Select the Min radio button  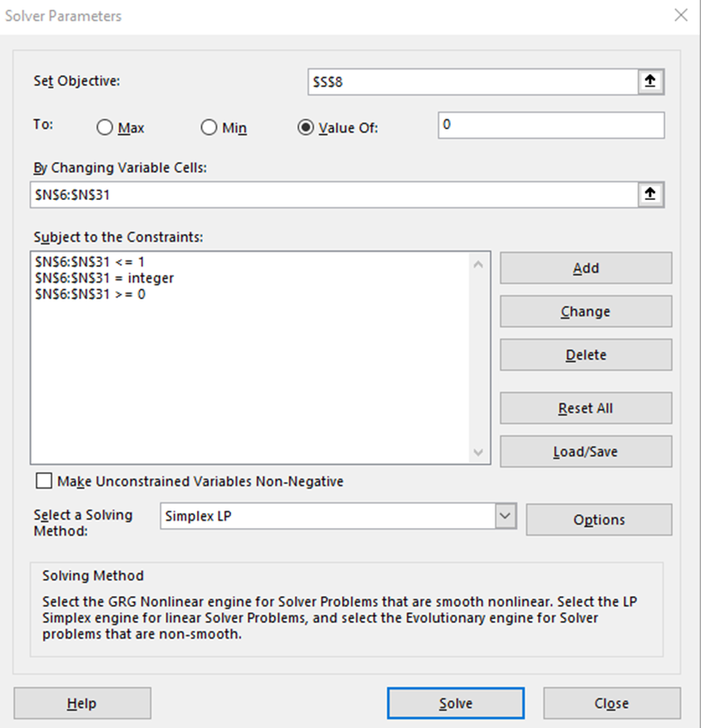209,128
